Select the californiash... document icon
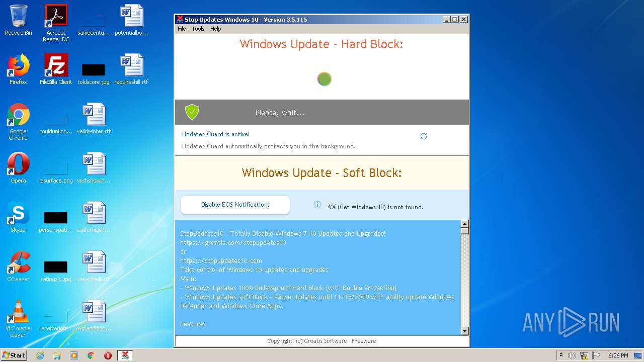 (94, 217)
